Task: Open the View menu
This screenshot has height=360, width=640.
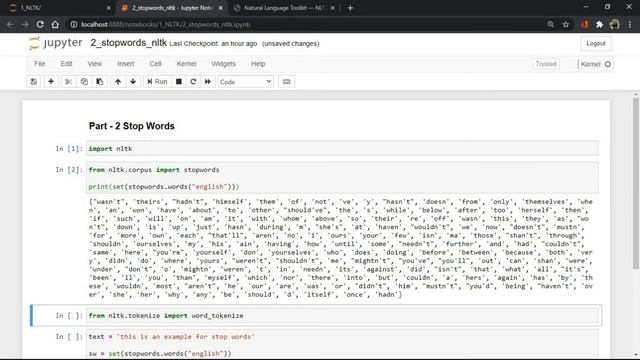Action: (95, 64)
